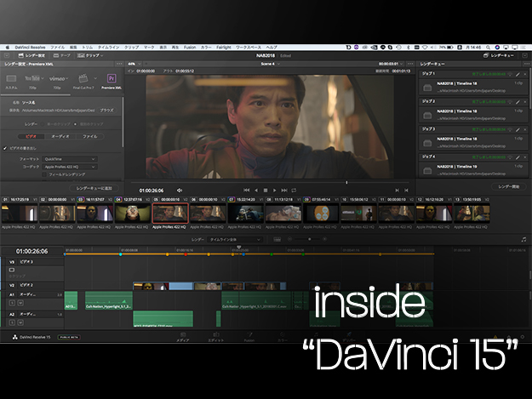Open the Codec dropdown showing Apple ProRes 422 HQ
Viewport: 532px width, 399px height.
click(70, 167)
